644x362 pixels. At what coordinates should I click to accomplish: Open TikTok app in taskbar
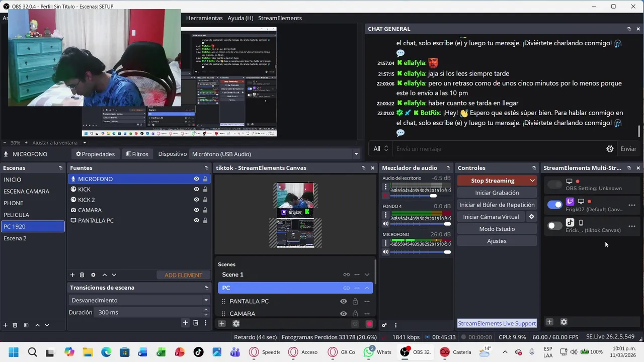click(x=198, y=352)
